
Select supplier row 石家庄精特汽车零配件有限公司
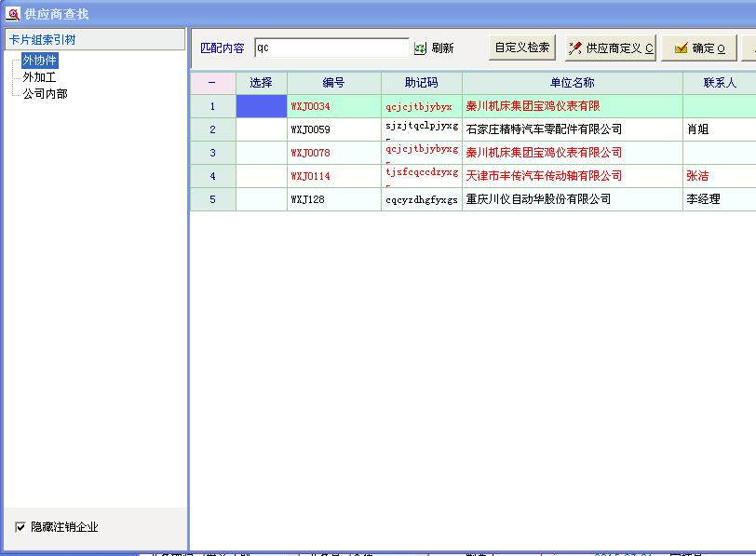(x=544, y=129)
